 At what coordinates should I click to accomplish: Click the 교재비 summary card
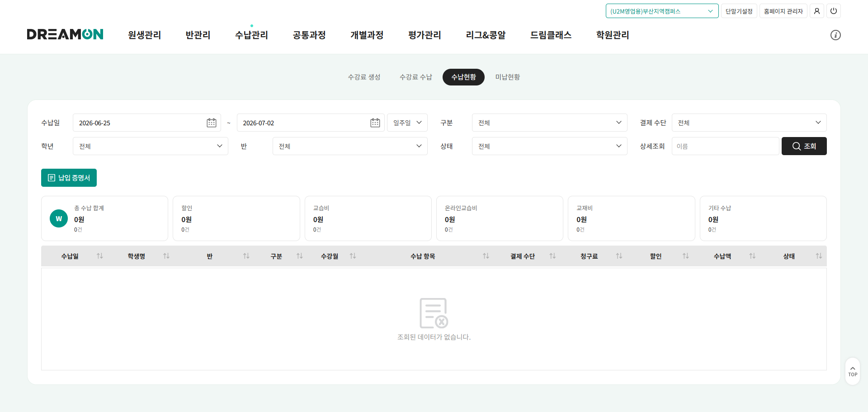pos(631,218)
